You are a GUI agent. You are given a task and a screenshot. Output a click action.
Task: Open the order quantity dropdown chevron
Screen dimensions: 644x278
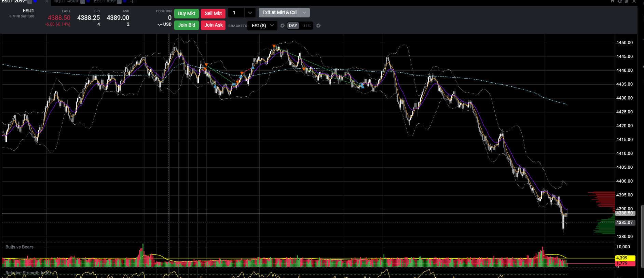point(250,13)
